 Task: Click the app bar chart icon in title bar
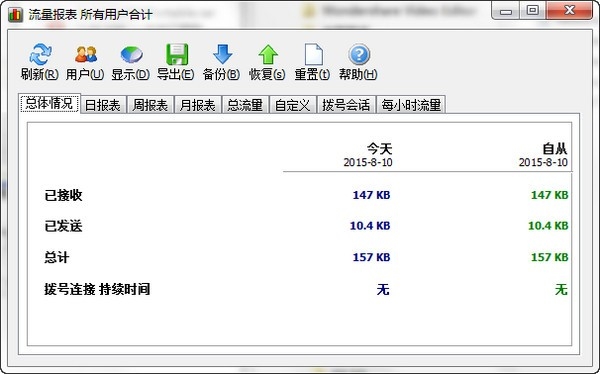15,15
